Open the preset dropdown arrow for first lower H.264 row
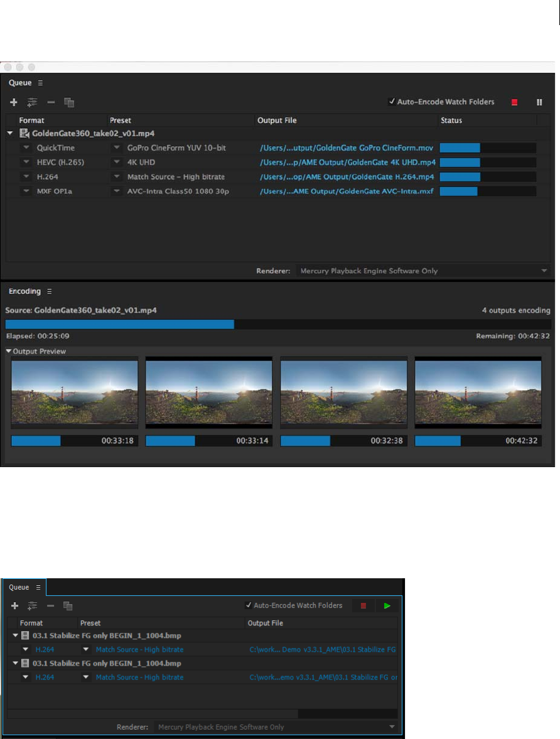 click(86, 649)
